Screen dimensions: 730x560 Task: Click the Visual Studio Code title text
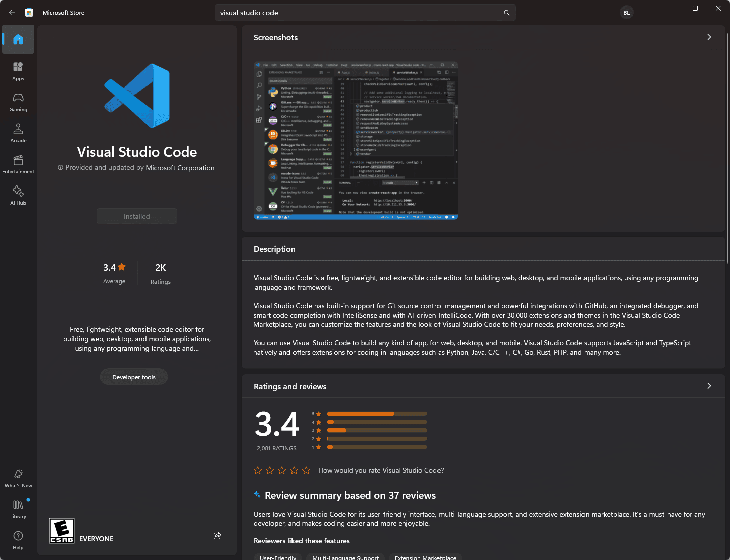click(137, 152)
